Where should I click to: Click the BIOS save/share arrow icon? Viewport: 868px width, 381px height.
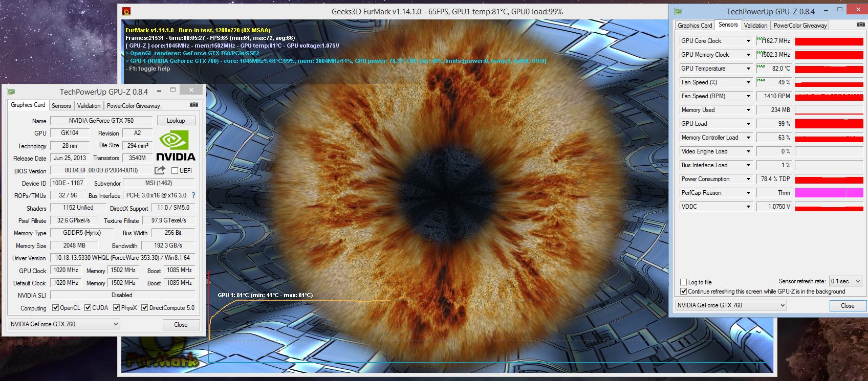point(160,170)
